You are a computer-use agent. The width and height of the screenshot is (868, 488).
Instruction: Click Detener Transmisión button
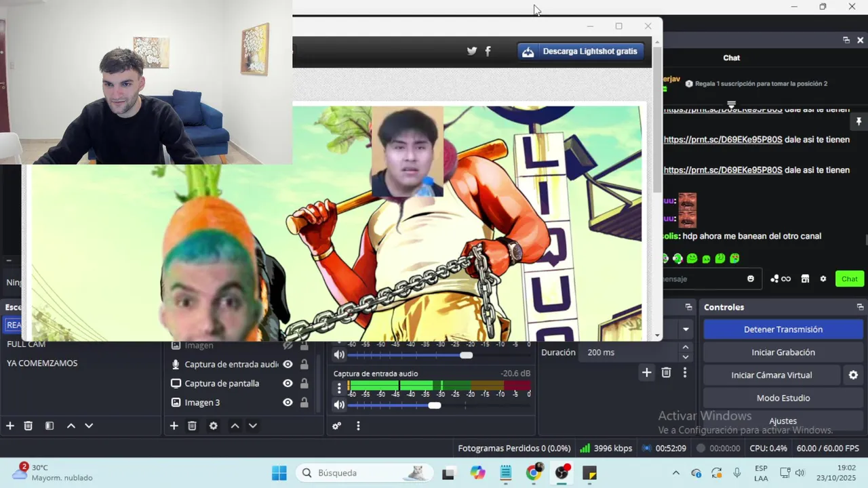pyautogui.click(x=783, y=329)
